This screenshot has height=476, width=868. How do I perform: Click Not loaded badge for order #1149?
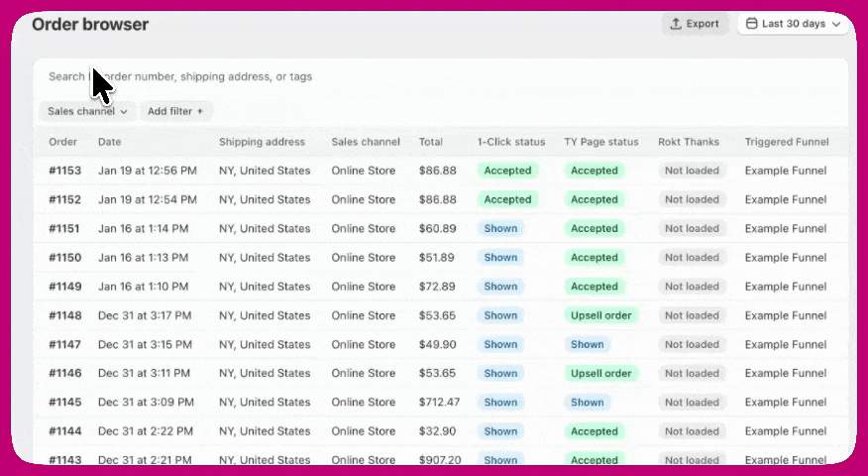point(692,287)
